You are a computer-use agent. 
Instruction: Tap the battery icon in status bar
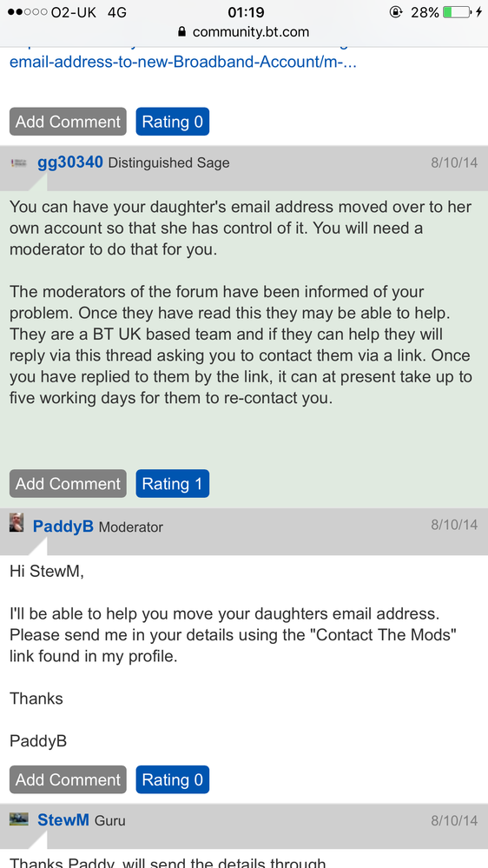458,11
